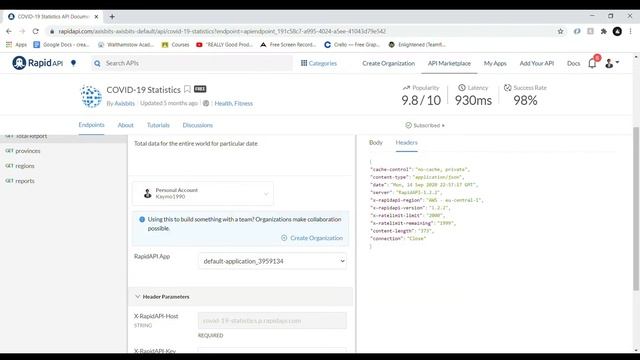Click the address bar URL

point(222,31)
